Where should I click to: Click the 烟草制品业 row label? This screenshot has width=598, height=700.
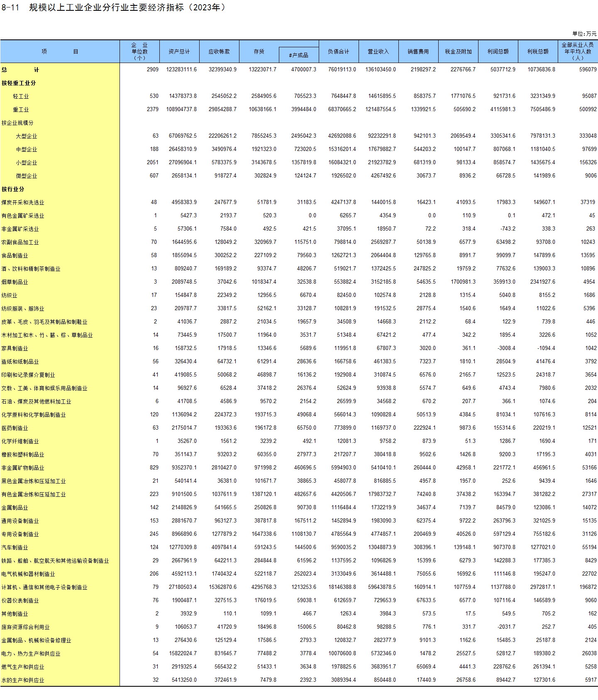click(15, 282)
